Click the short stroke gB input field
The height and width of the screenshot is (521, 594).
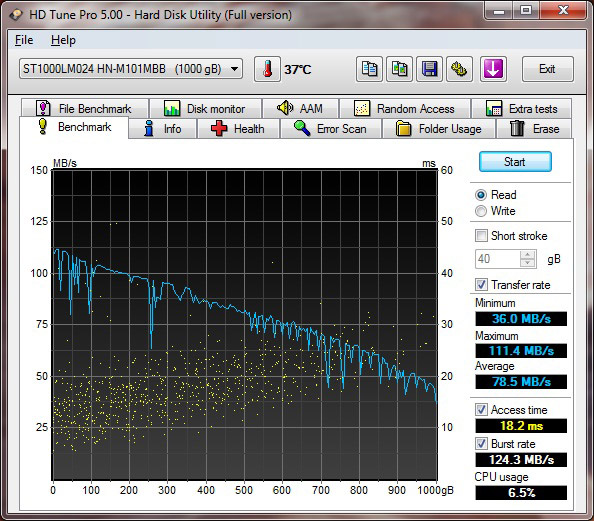[x=497, y=259]
